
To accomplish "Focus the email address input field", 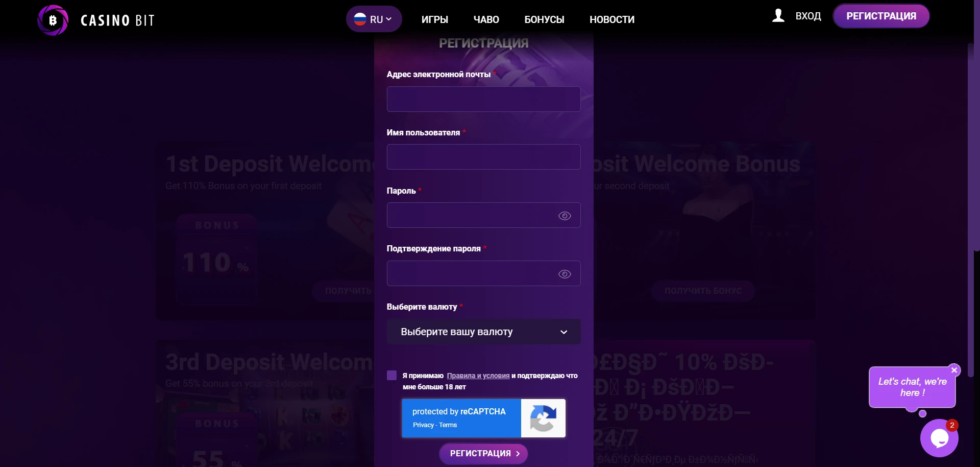I will (483, 99).
